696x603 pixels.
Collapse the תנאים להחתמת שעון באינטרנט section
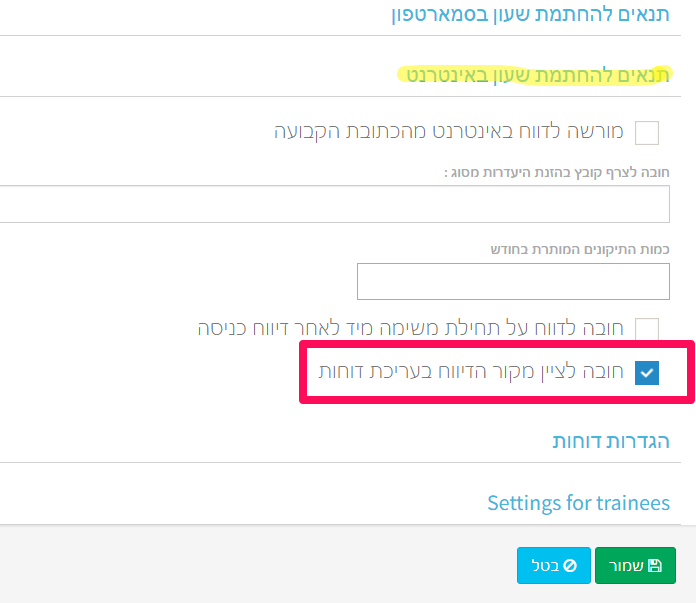pos(532,75)
